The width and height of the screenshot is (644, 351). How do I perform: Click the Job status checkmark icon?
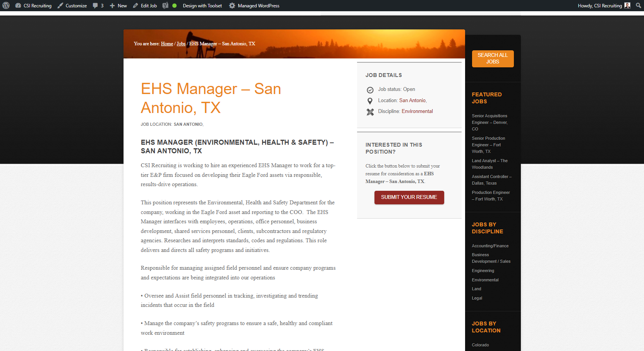click(x=370, y=90)
